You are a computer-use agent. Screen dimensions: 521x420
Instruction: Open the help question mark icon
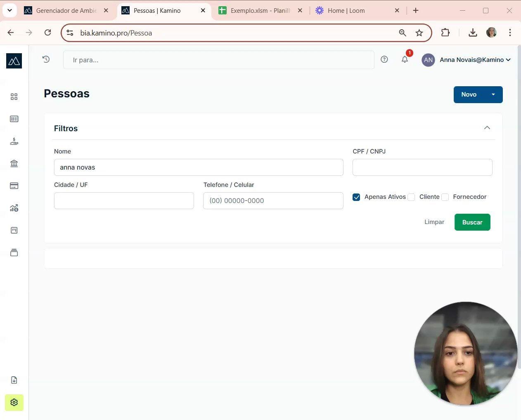384,59
